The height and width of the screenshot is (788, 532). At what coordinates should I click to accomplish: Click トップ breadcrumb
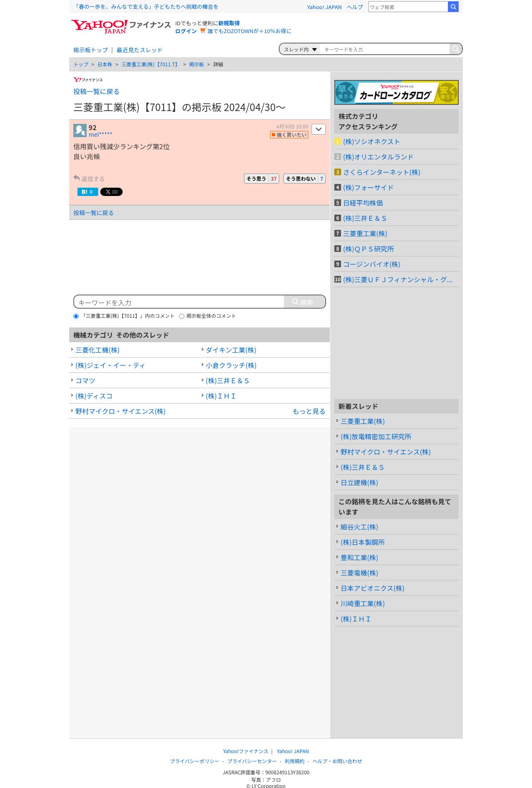[x=81, y=65]
